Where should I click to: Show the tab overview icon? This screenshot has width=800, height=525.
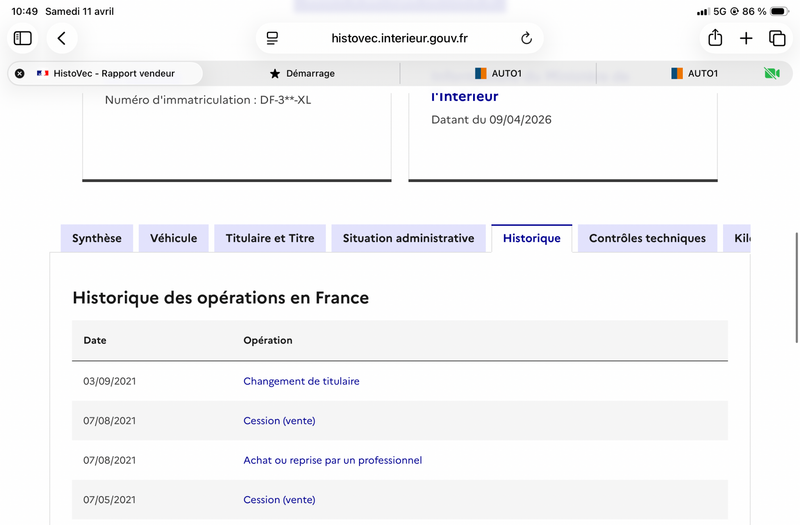pyautogui.click(x=777, y=38)
